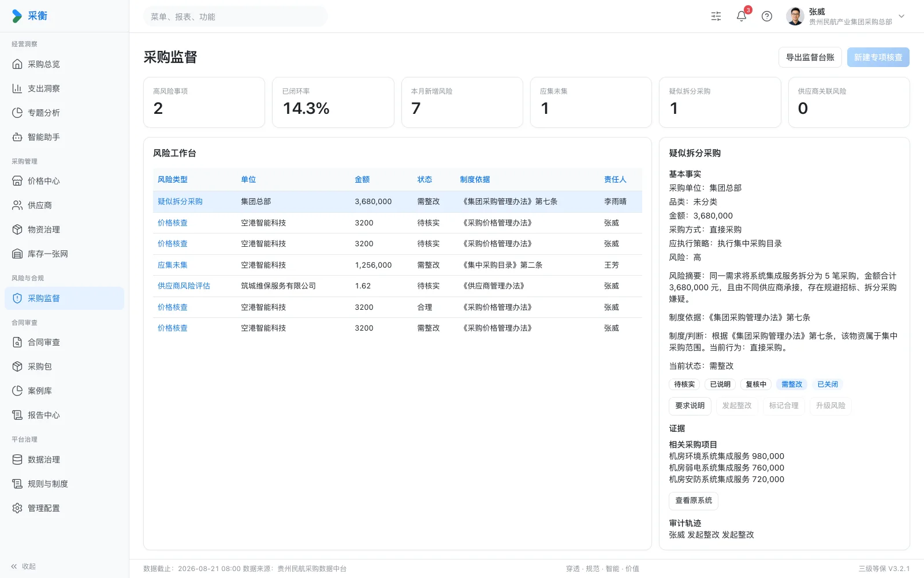Image resolution: width=924 pixels, height=578 pixels.
Task: Select 复核中 status chip
Action: [x=756, y=384]
